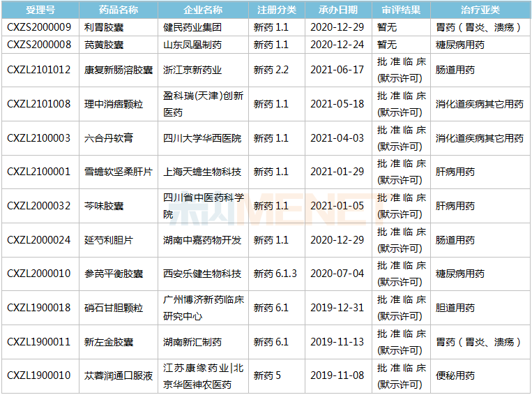Image resolution: width=532 pixels, height=395 pixels.
Task: Click drug name 雪蟾软坚柔肝片
Action: tap(119, 172)
